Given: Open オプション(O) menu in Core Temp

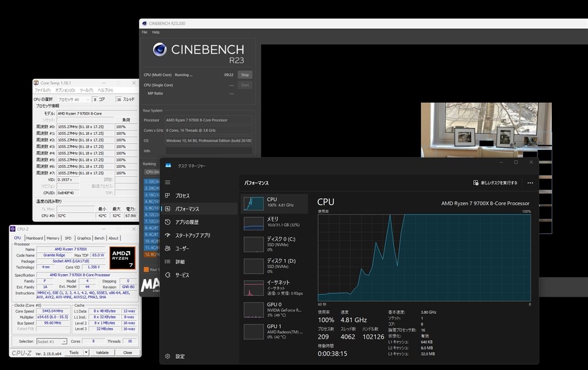Looking at the screenshot, I should tap(65, 90).
